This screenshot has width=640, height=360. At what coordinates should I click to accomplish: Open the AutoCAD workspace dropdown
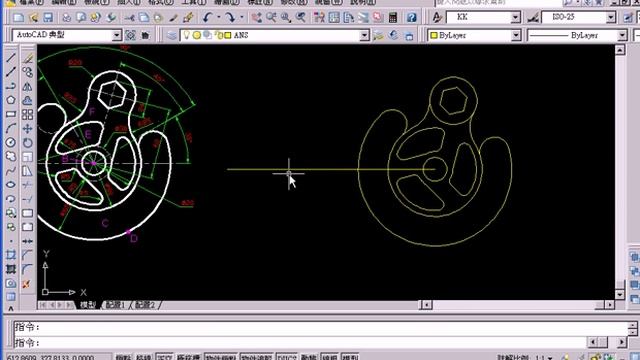click(x=117, y=36)
